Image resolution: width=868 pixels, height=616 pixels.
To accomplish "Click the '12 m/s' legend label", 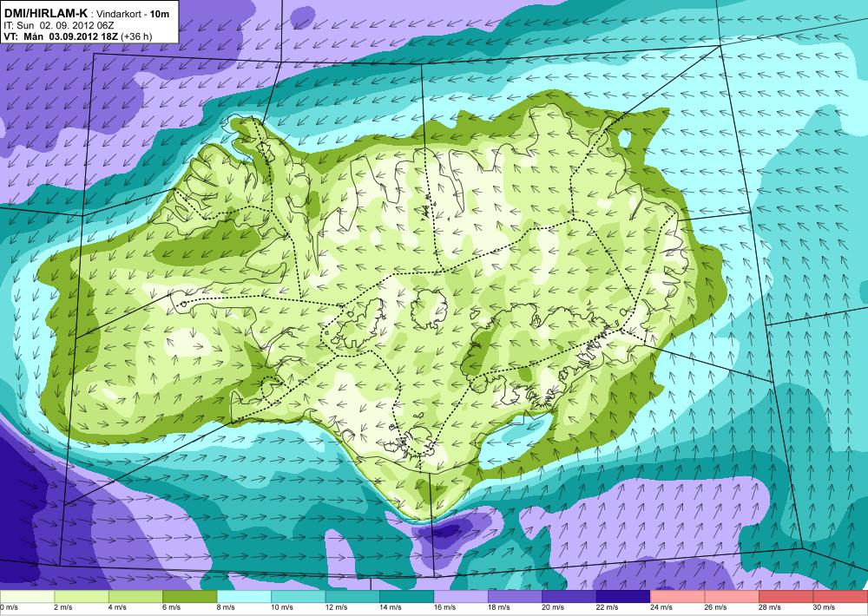I will tap(337, 607).
